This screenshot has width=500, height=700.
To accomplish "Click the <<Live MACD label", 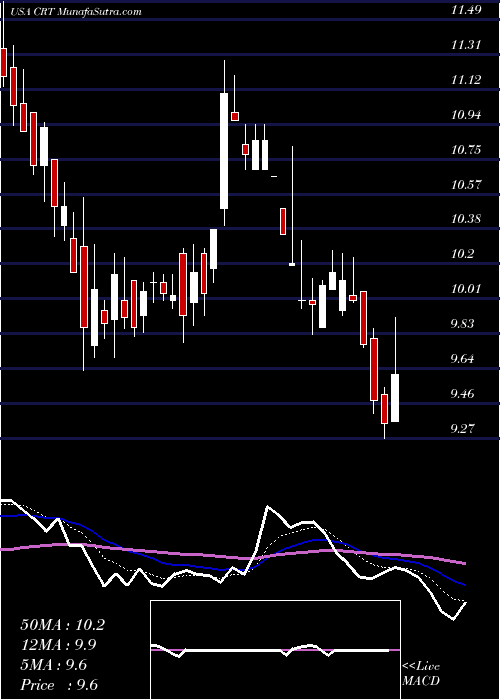I will tap(421, 674).
